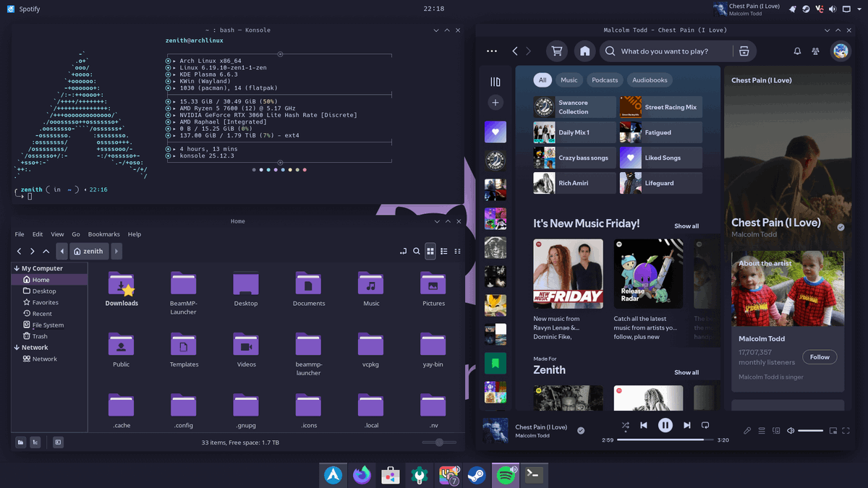Open Edit menu in file manager
868x488 pixels.
[x=38, y=234]
